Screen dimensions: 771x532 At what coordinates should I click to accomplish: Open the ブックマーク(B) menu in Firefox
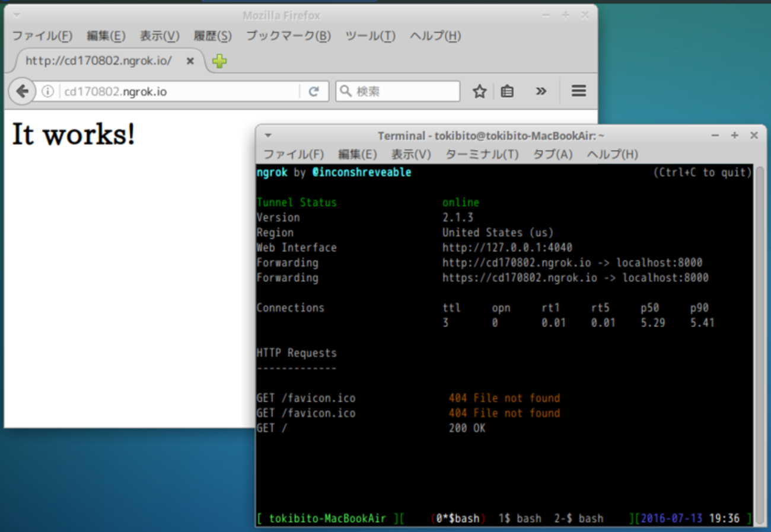[288, 36]
